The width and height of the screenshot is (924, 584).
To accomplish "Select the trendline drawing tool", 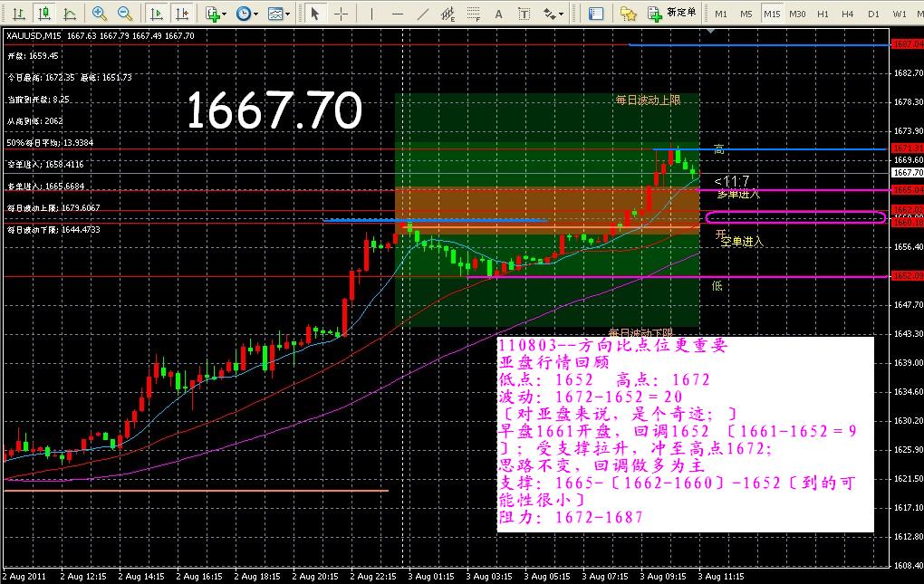I will (421, 14).
